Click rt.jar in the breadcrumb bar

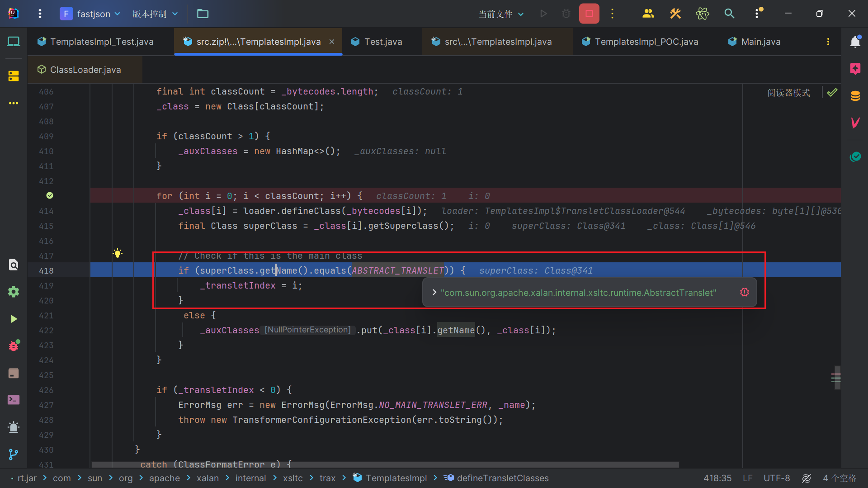pos(27,479)
